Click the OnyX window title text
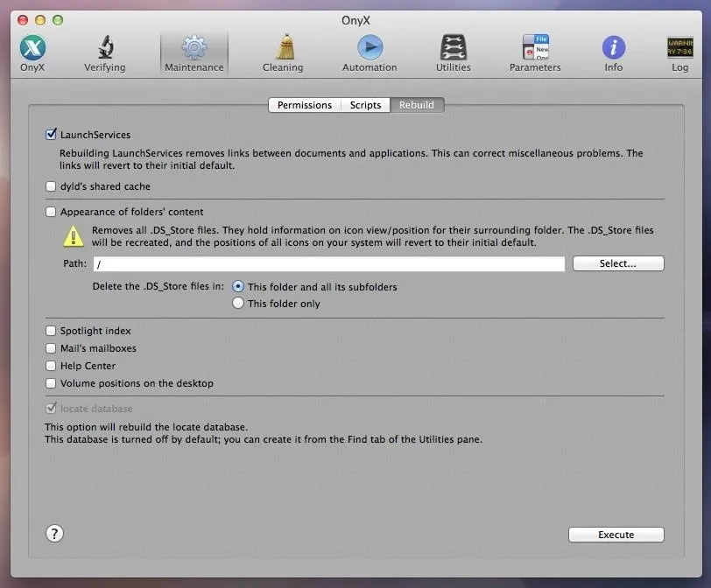Image resolution: width=711 pixels, height=588 pixels. pos(356,20)
